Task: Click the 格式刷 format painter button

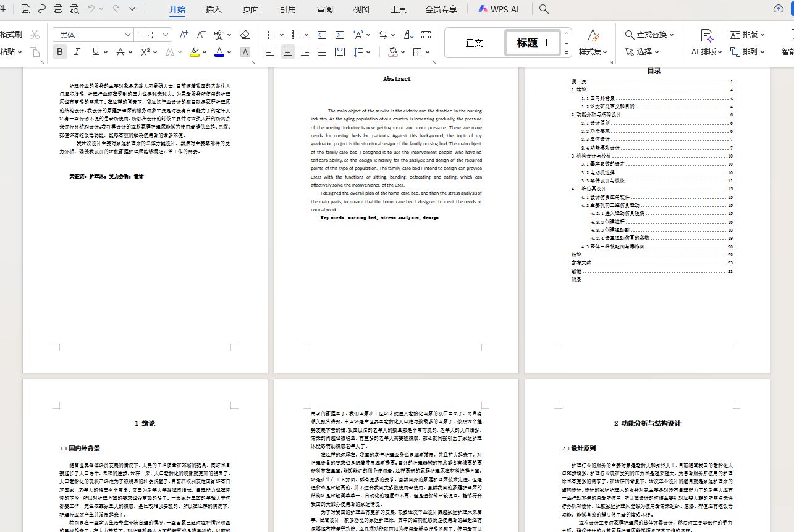Action: 11,35
